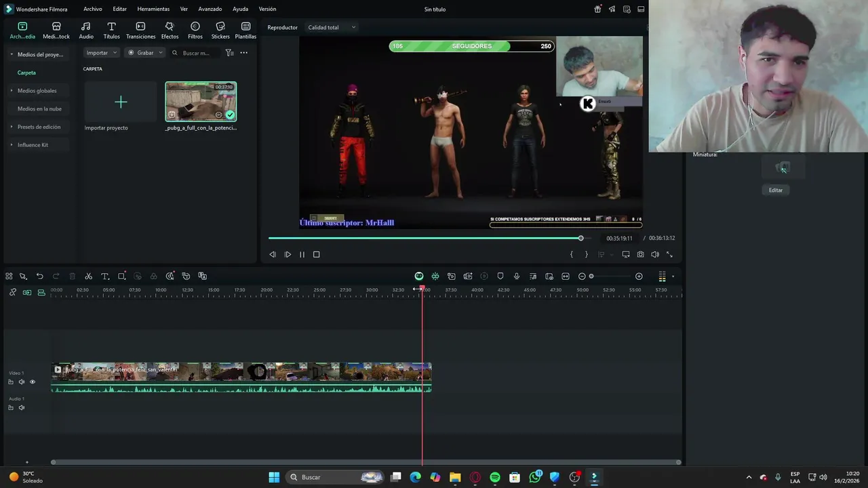
Task: Choose the text tool in timeline toolbar
Action: [x=105, y=277]
